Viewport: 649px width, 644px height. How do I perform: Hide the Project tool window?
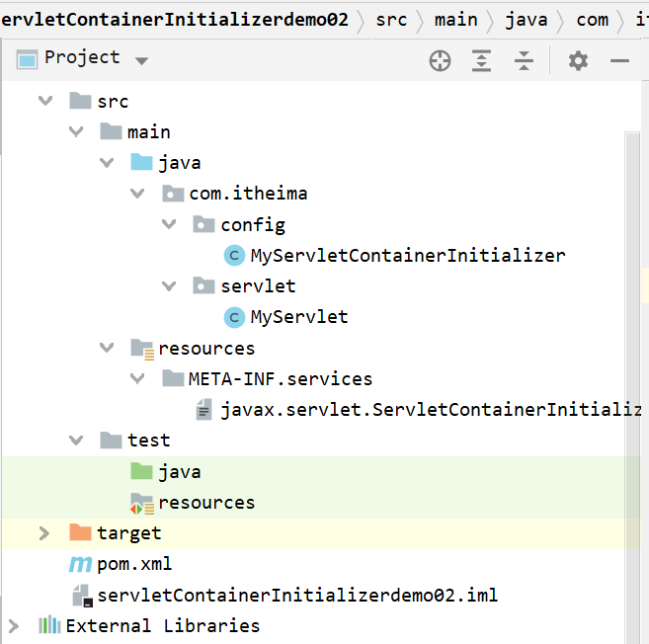click(619, 61)
